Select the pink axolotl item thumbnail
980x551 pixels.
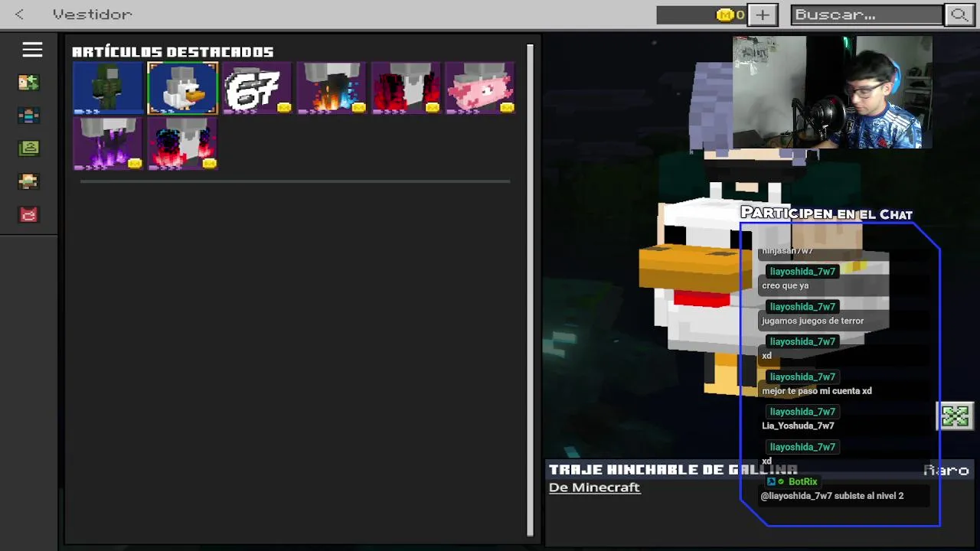(480, 88)
